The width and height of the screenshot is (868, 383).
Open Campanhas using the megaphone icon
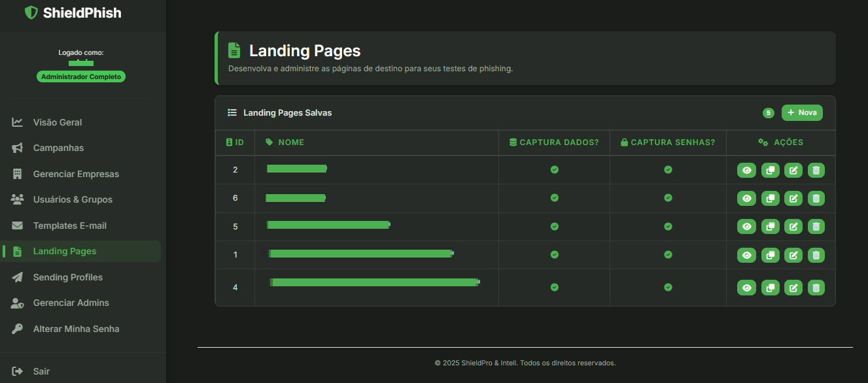click(x=16, y=148)
